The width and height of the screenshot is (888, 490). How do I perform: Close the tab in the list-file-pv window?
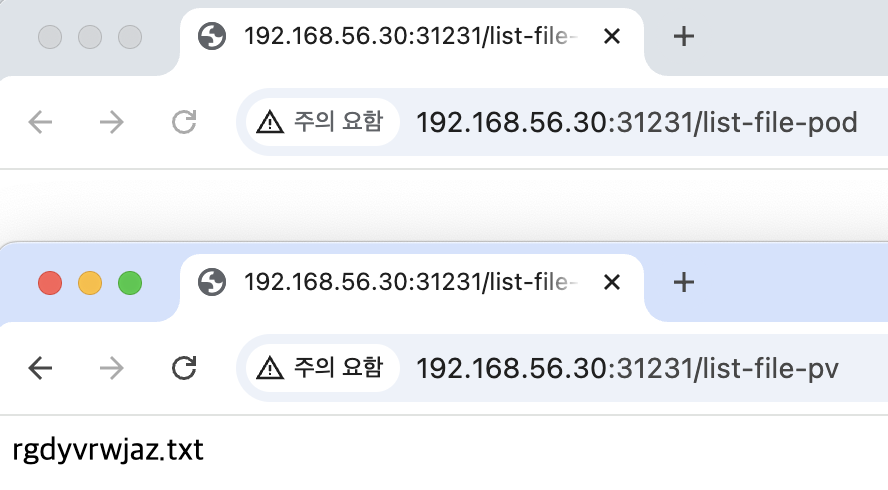tap(612, 282)
